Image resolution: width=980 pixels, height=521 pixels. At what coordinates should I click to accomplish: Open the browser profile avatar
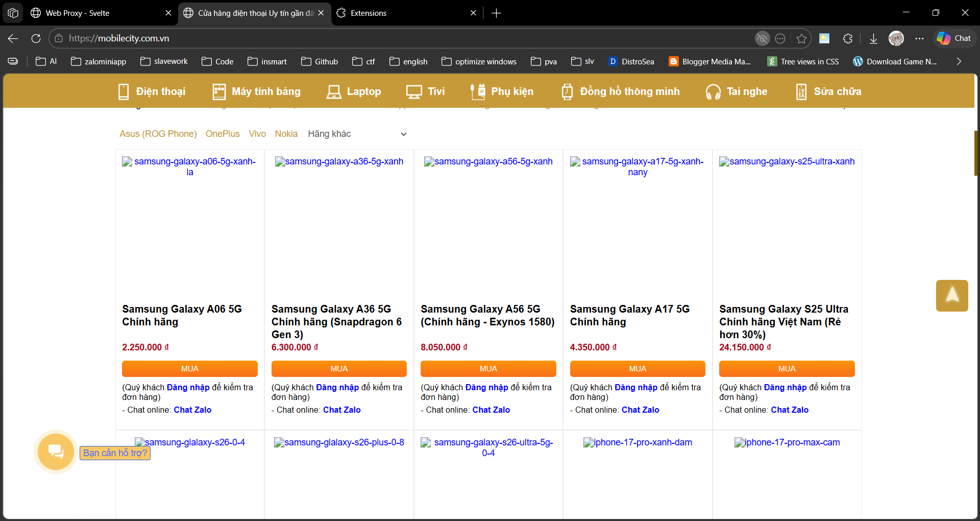[x=896, y=38]
